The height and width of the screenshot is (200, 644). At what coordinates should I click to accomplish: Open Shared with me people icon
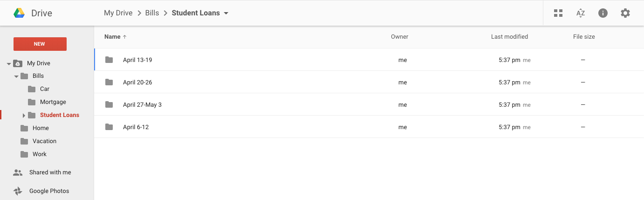[18, 172]
